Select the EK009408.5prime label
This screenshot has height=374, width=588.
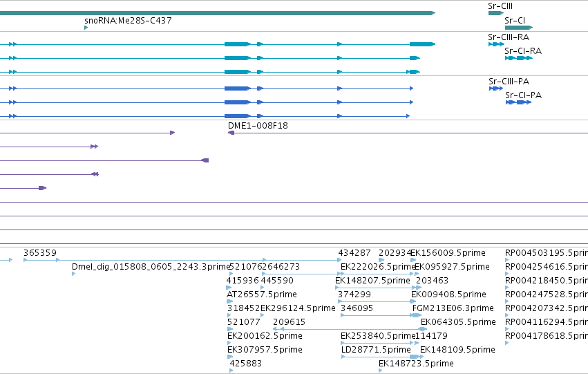coord(448,294)
